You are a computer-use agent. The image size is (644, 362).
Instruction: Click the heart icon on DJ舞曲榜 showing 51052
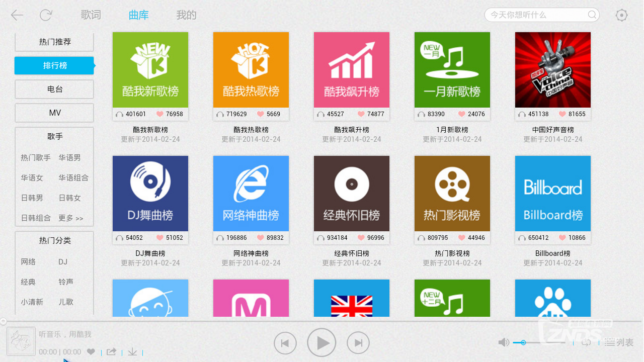click(x=160, y=238)
